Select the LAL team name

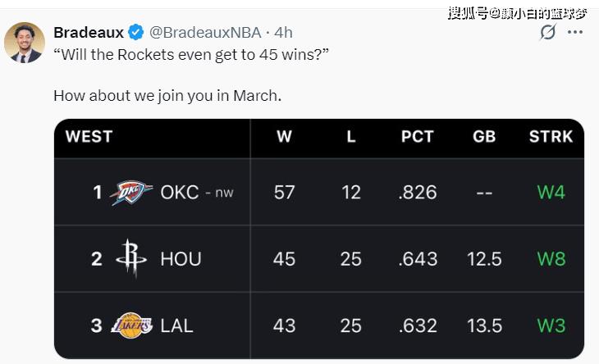(x=176, y=325)
